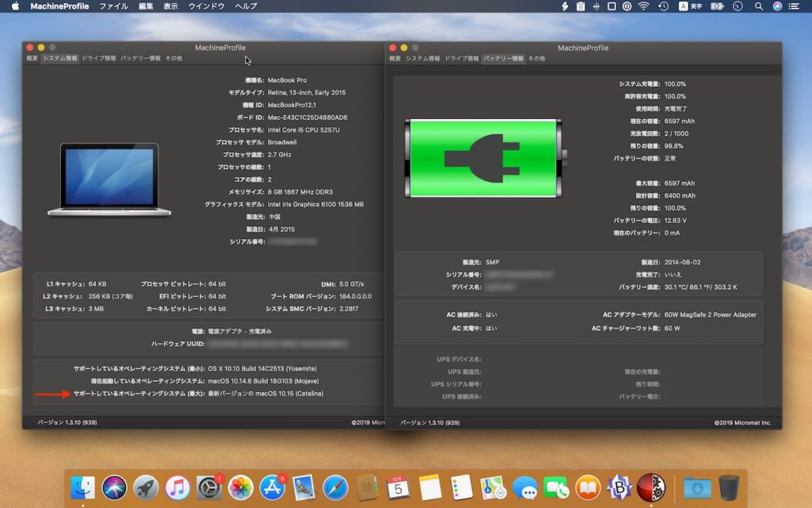Open the Apple menu

click(x=16, y=6)
